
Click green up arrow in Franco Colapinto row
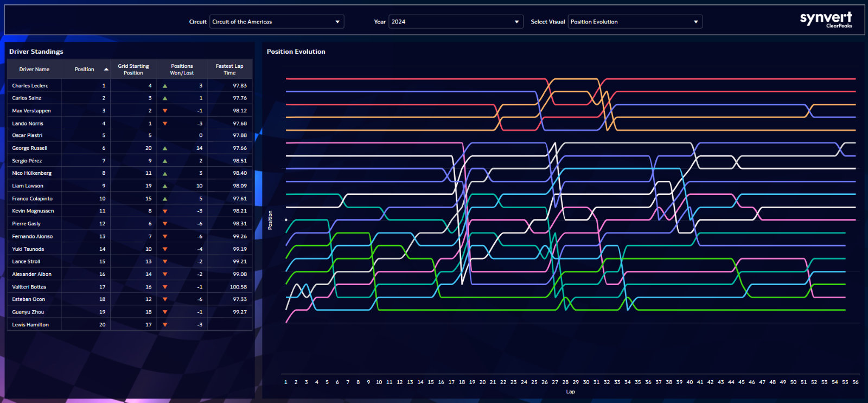[165, 199]
